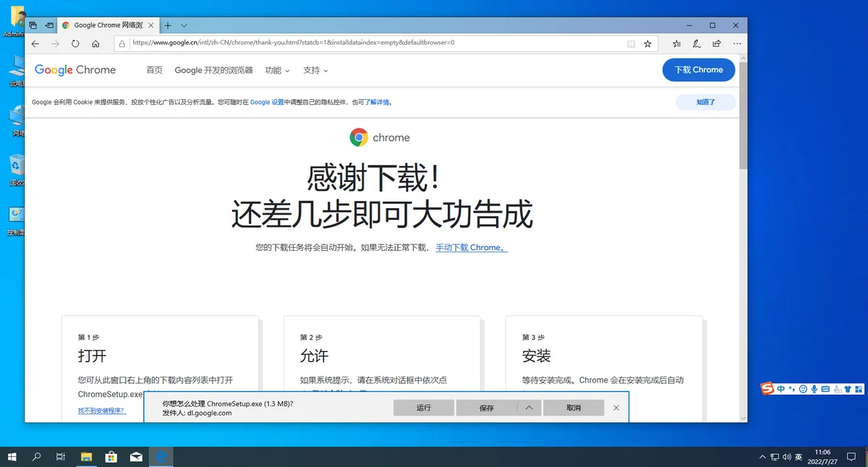Click 取消 in the download prompt

click(574, 408)
